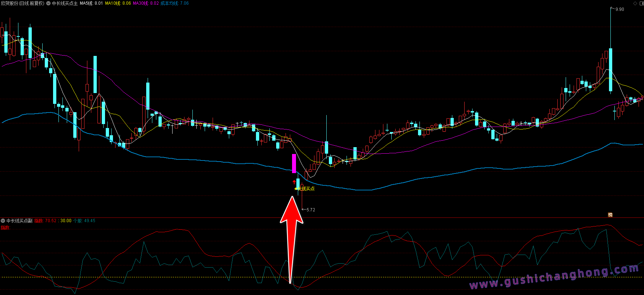Select the MA30线 magenta legend label
The width and height of the screenshot is (644, 295).
click(145, 3)
